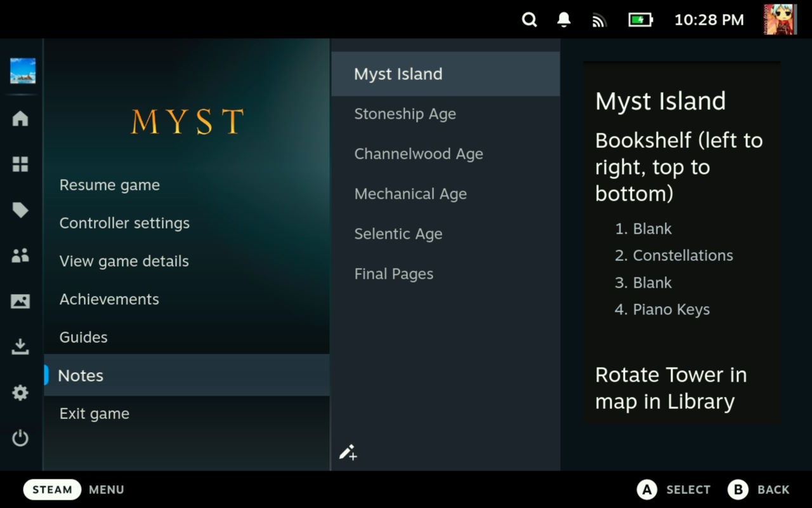The width and height of the screenshot is (812, 508).
Task: Click the STEAM button in footer
Action: [x=53, y=490]
